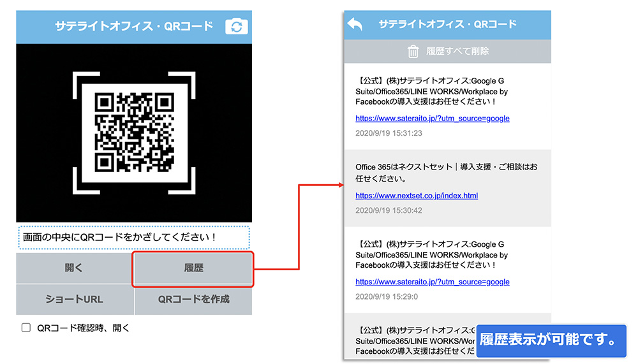Click 履歴すべて削除 label
Viewport: 638px width, 364px height.
coord(457,51)
